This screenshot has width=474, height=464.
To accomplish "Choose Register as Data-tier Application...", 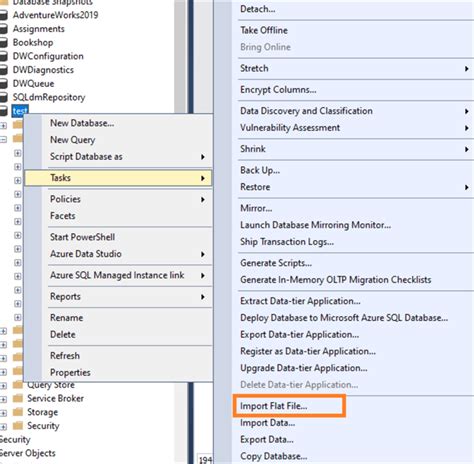I will pyautogui.click(x=345, y=351).
